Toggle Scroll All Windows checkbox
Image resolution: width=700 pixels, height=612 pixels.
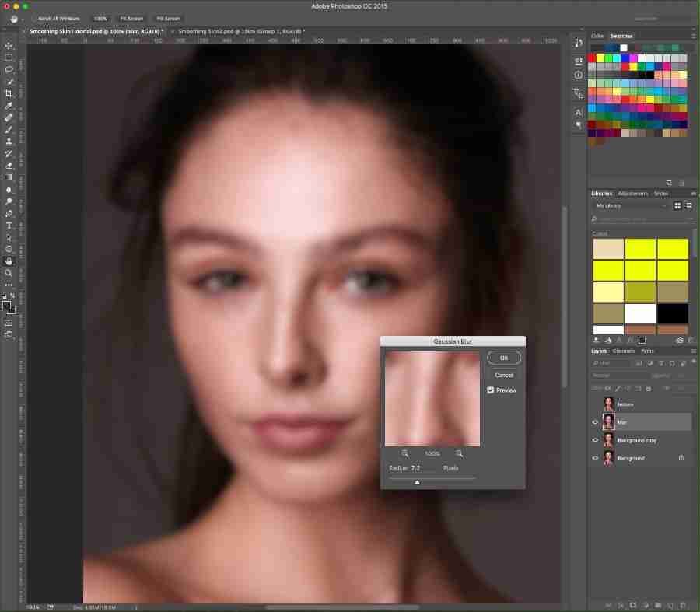[34, 19]
